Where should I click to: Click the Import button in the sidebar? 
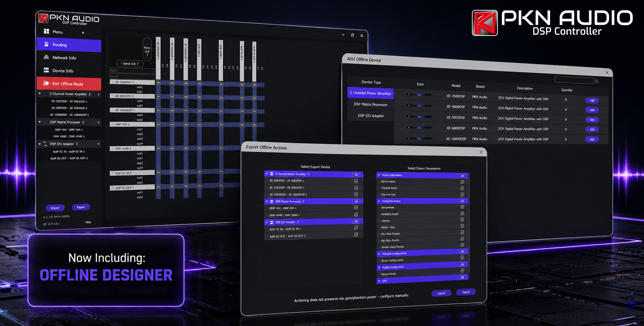[x=55, y=208]
